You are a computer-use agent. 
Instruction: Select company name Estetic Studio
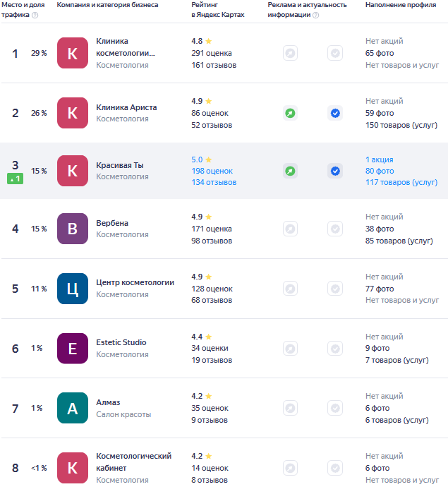coord(121,342)
